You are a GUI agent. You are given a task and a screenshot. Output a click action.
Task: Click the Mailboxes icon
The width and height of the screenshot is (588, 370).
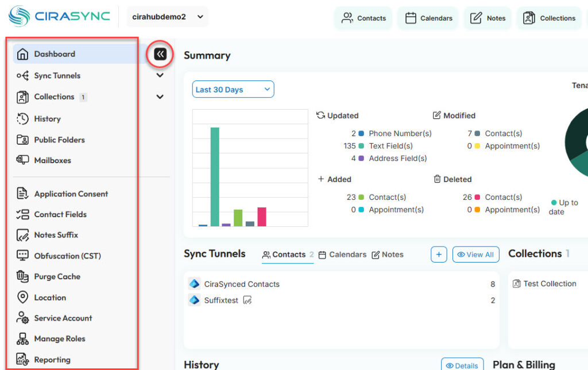click(22, 160)
